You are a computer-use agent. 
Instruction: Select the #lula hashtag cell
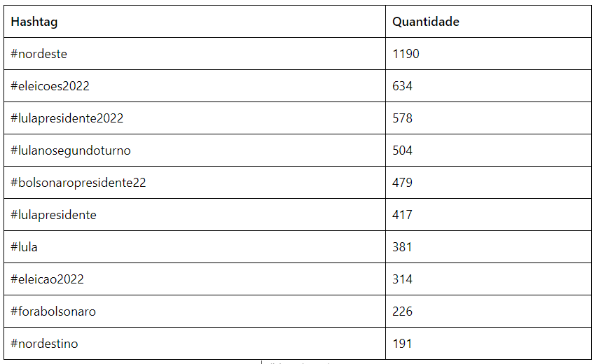point(25,247)
